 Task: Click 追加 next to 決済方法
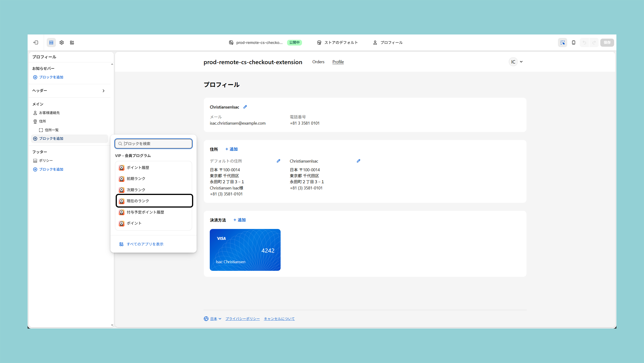pyautogui.click(x=239, y=220)
